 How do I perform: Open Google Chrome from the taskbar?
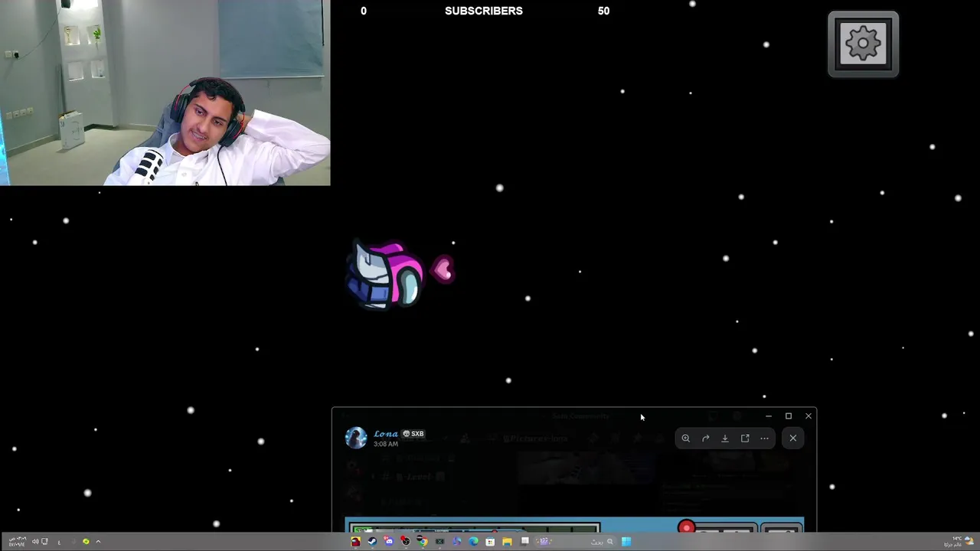pos(423,541)
